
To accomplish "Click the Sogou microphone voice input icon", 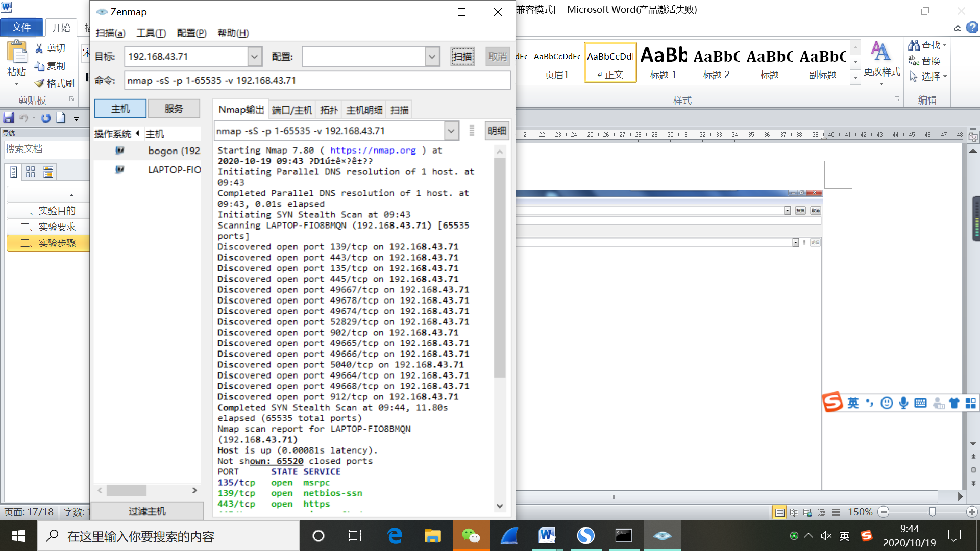I will [903, 403].
